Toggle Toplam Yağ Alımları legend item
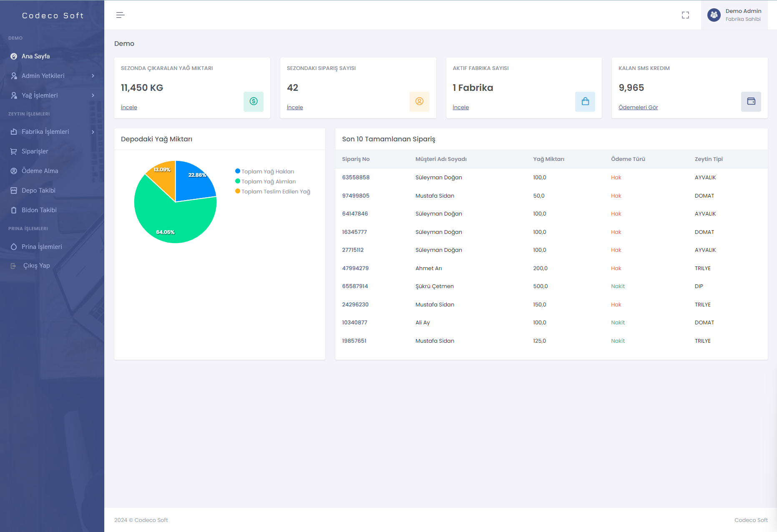The width and height of the screenshot is (777, 532). [268, 181]
